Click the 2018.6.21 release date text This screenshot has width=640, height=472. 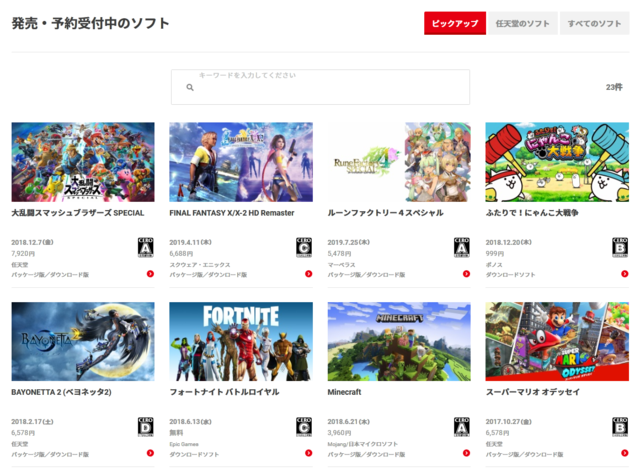(349, 421)
